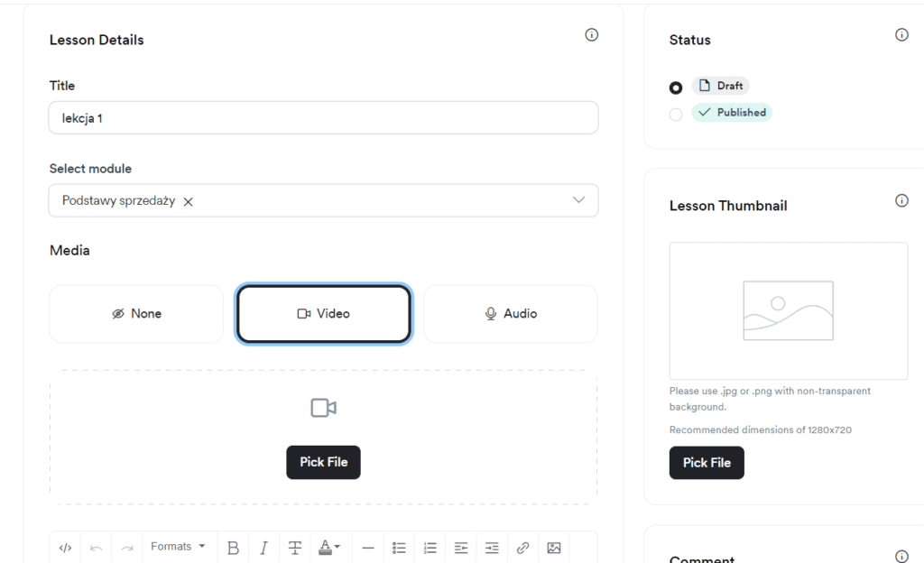Insert horizontal line in editor
The image size is (924, 563).
(x=368, y=548)
